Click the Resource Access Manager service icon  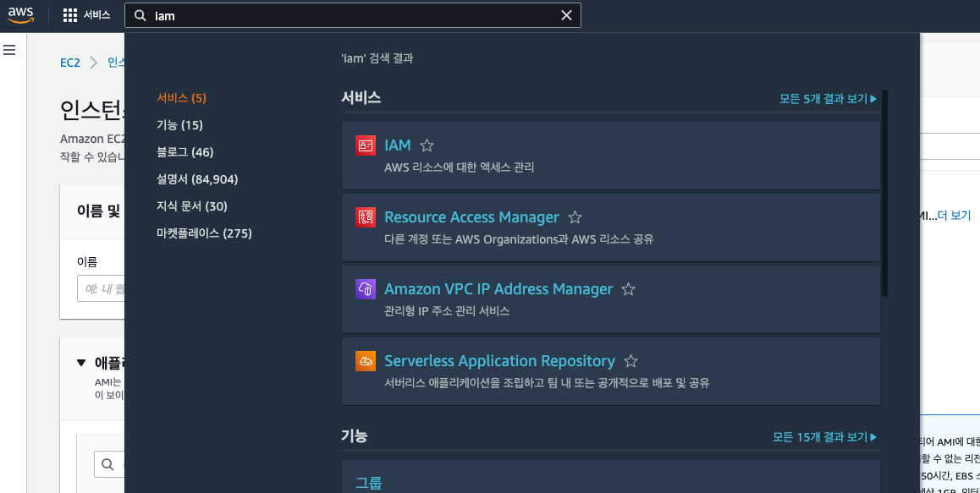tap(366, 217)
